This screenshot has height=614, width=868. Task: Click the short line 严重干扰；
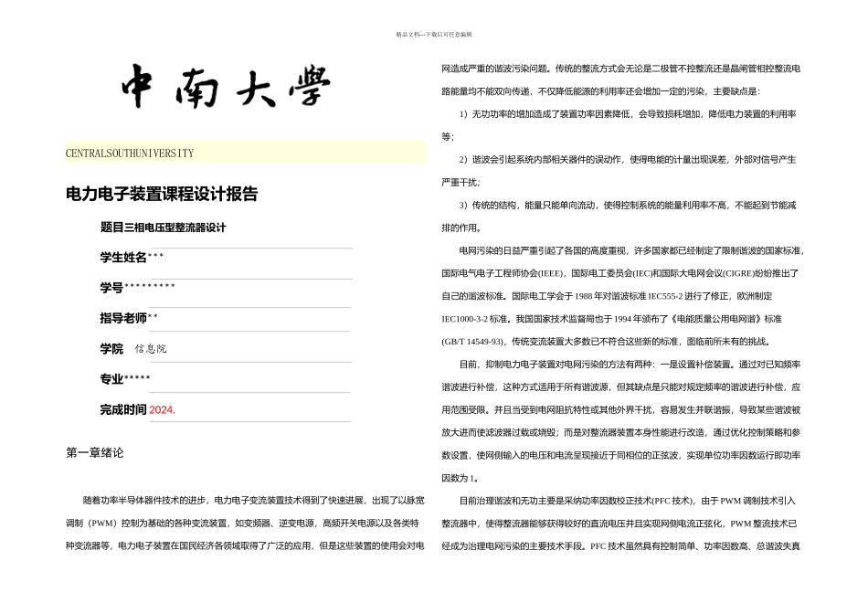point(461,182)
